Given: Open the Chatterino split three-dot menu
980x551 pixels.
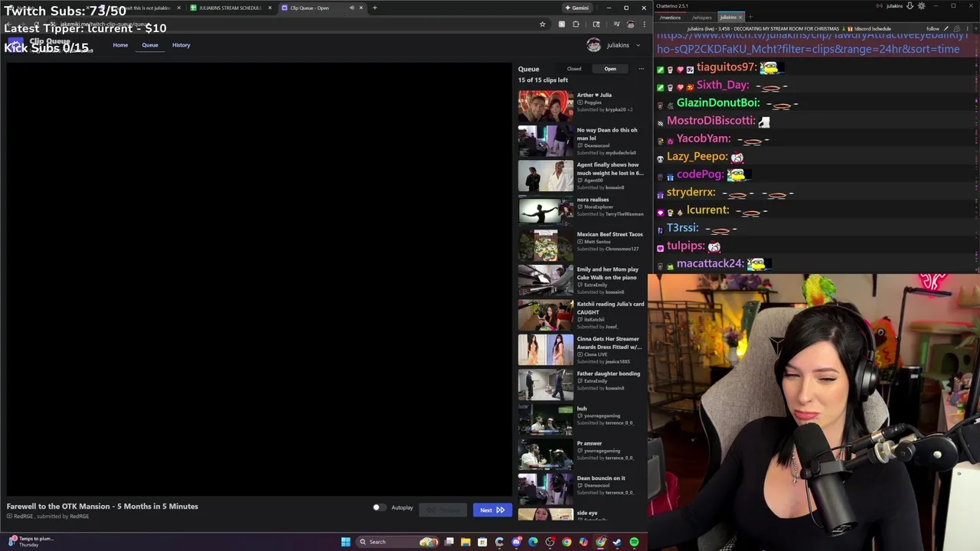Looking at the screenshot, I should (x=967, y=28).
